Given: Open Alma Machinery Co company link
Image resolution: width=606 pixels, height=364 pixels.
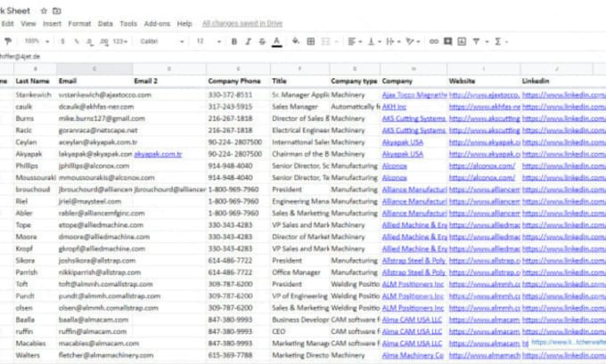Looking at the screenshot, I should 413,355.
